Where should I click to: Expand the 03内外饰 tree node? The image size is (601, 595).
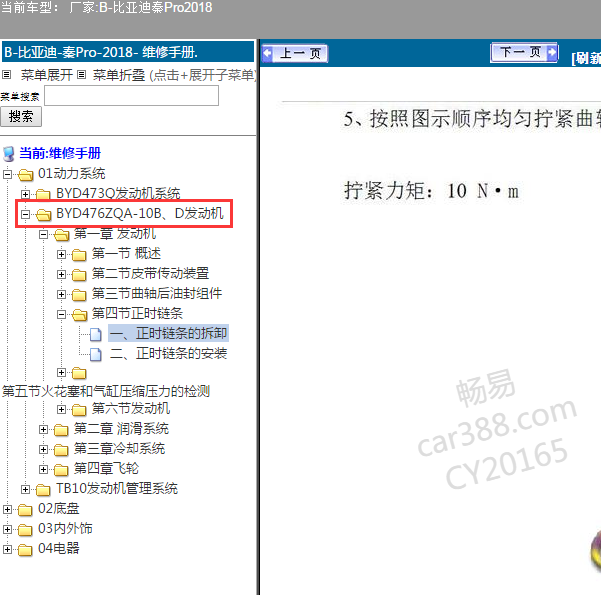(x=7, y=529)
